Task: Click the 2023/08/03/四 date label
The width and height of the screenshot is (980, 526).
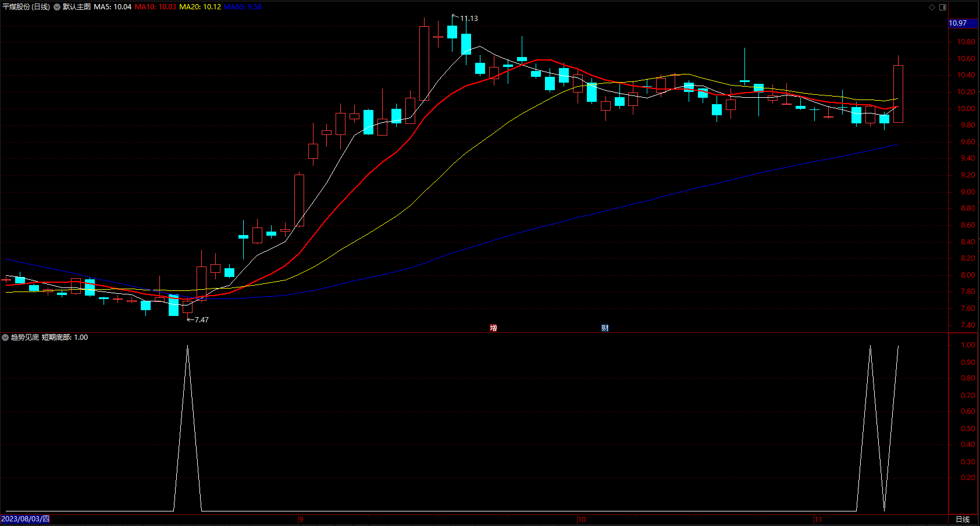Action: click(25, 519)
